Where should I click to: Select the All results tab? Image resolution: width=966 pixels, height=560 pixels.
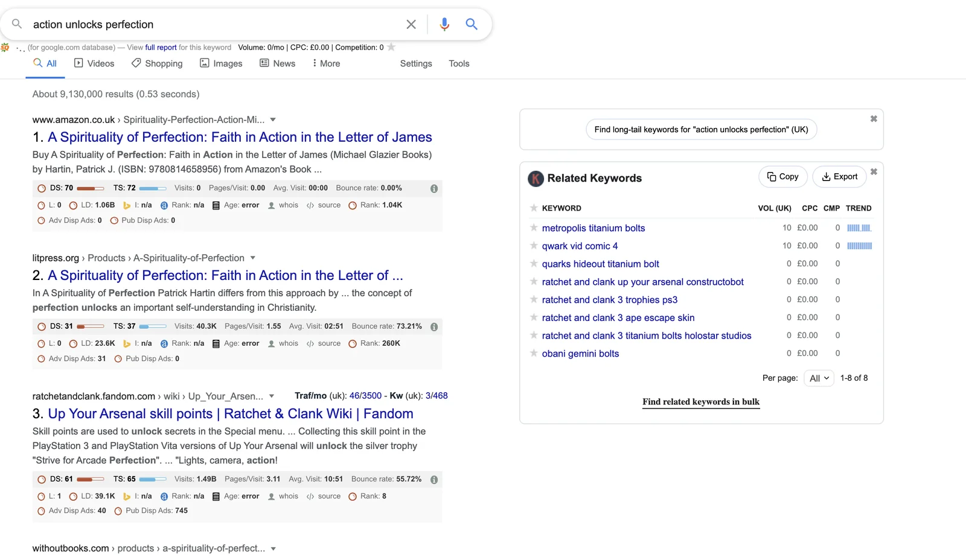[x=45, y=63]
